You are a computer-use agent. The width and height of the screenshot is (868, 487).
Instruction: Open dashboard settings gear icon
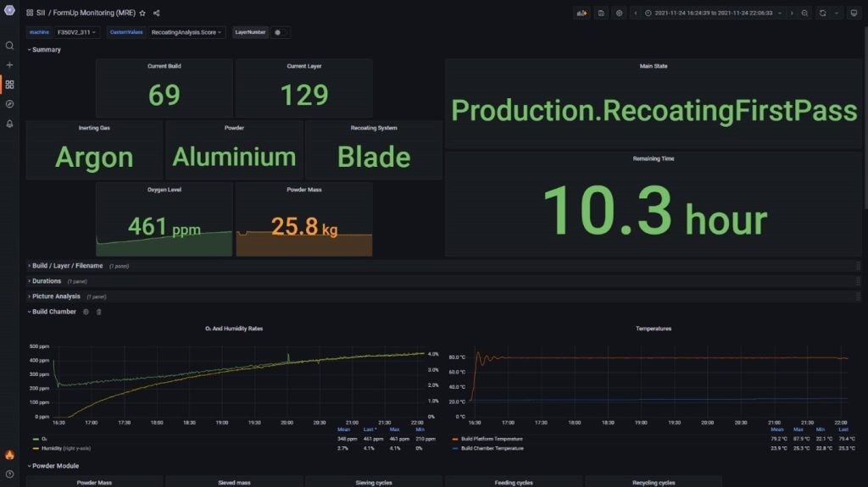(x=620, y=13)
